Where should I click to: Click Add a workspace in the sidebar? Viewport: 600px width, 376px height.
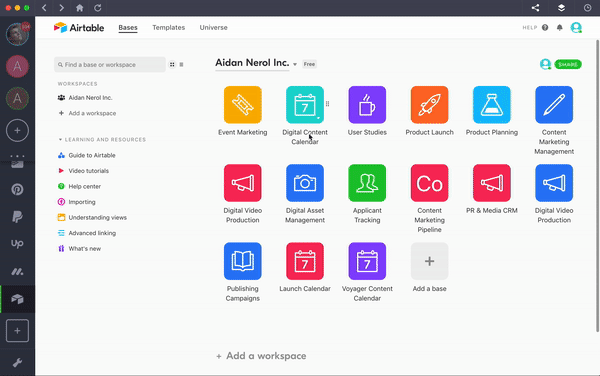(87, 113)
